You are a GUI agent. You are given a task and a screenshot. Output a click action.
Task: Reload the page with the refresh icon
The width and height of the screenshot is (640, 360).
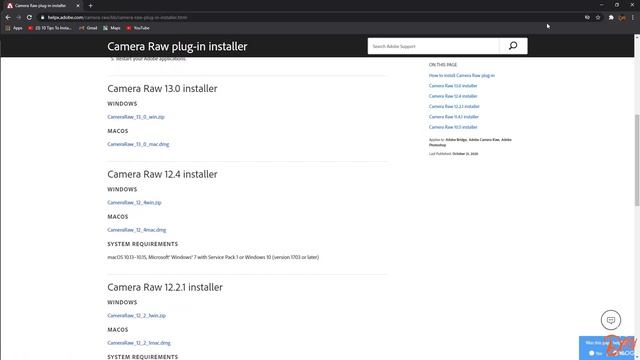29,18
